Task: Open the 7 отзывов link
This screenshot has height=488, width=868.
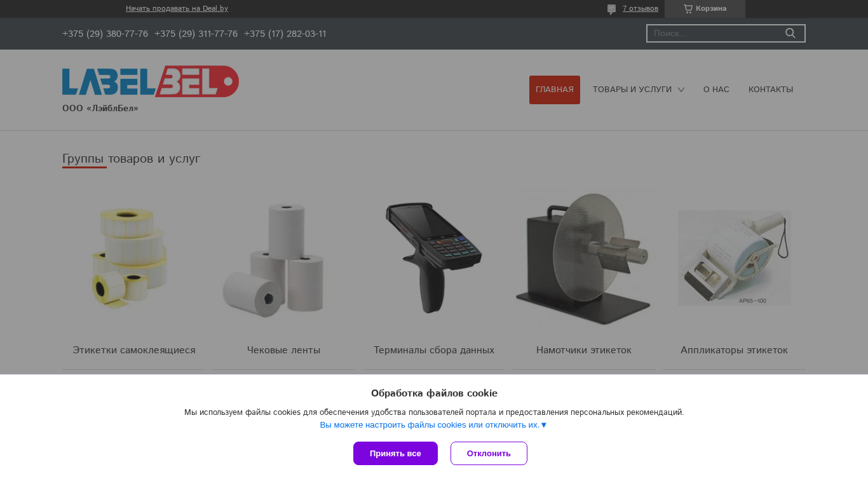Action: click(x=641, y=9)
